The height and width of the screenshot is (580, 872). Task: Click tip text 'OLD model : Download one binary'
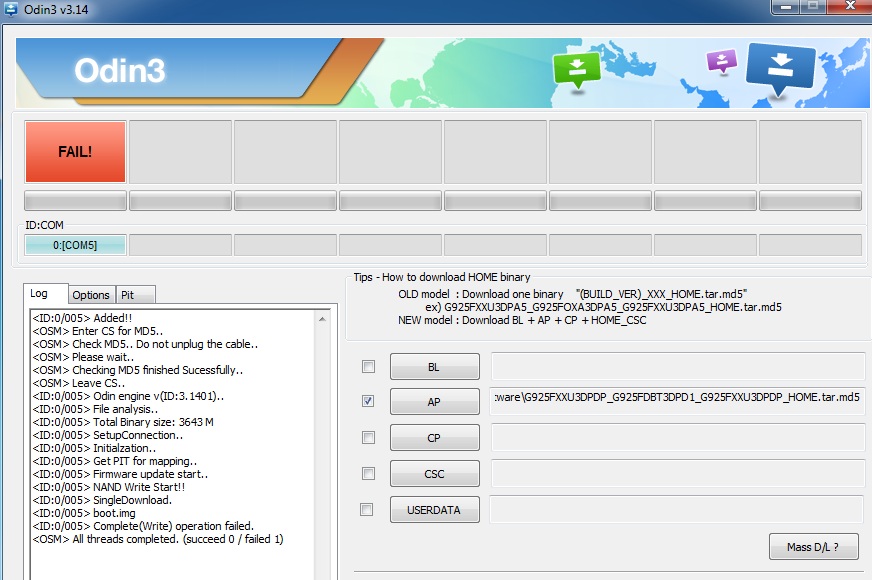pyautogui.click(x=480, y=294)
